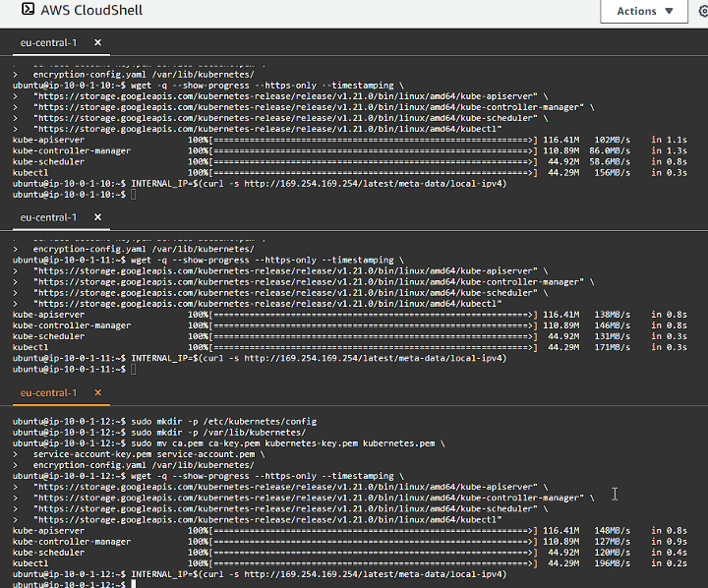Click 'encryption-config.yaml /var/lib/kubernetes/' line in ip-10-0-1-11 terminal
The height and width of the screenshot is (588, 708).
tap(144, 250)
